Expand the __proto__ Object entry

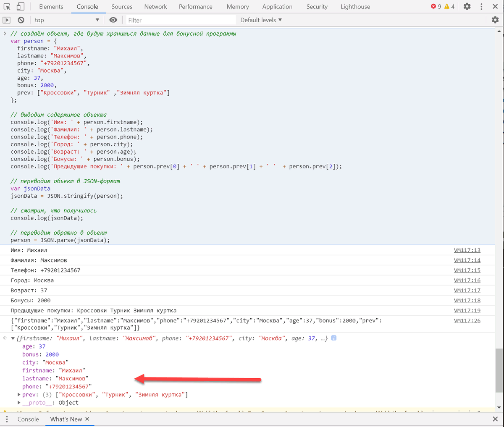point(19,403)
